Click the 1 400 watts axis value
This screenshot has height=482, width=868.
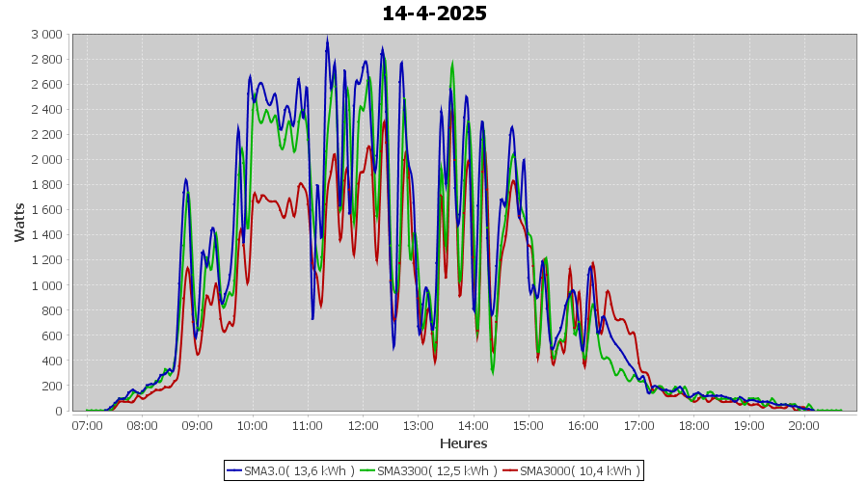tap(47, 235)
